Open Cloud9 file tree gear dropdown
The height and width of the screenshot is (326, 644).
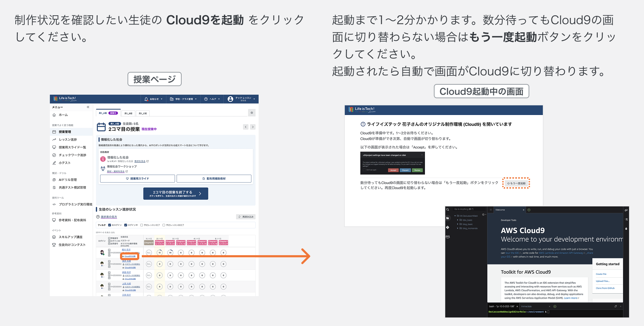483,215
